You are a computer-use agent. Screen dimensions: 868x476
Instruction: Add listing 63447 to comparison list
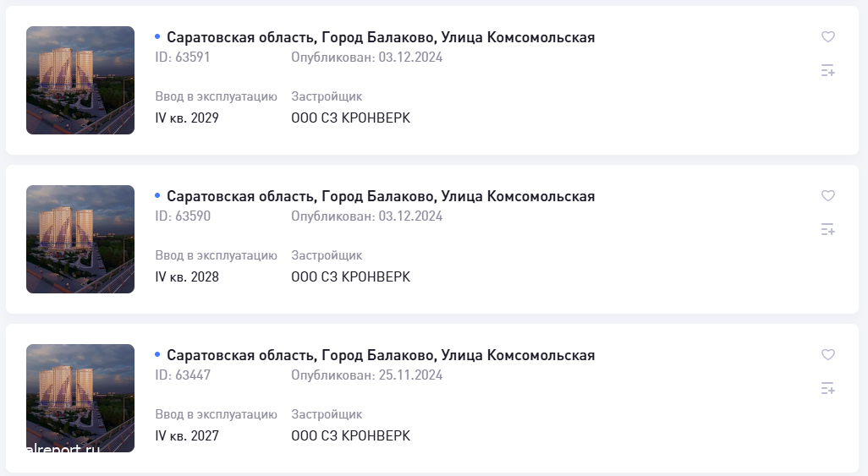coord(828,389)
